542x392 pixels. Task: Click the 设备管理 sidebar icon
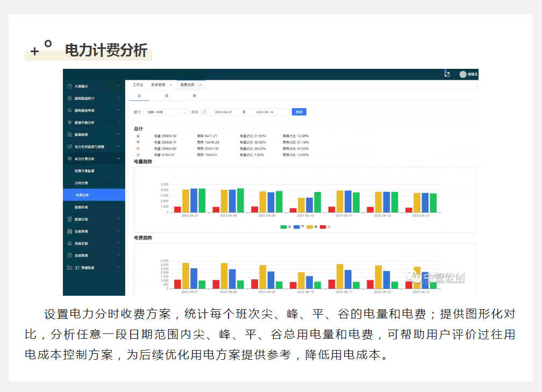pyautogui.click(x=70, y=231)
